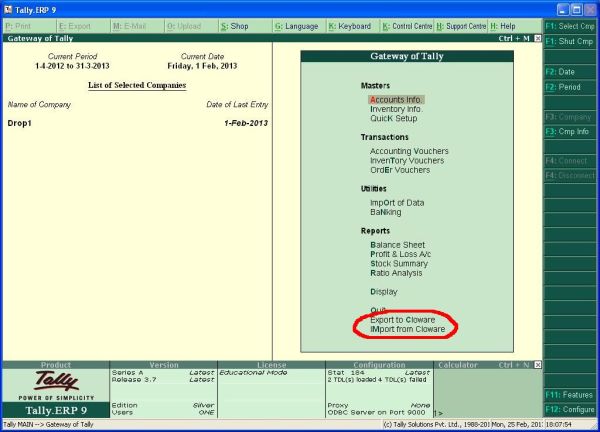Open the Ratio Analysis report
The width and height of the screenshot is (600, 432).
[396, 273]
